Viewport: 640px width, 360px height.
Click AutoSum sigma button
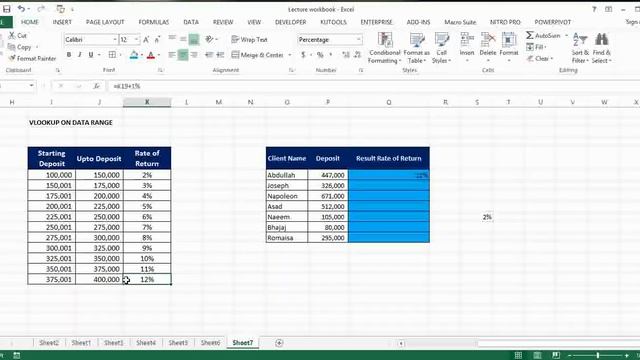coord(543,36)
